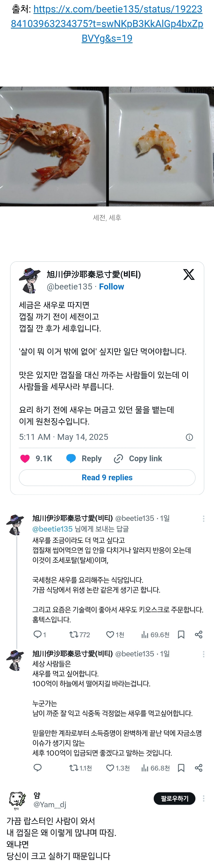
Task: Click 팔로우하기 button for 얌
Action: 175,798
